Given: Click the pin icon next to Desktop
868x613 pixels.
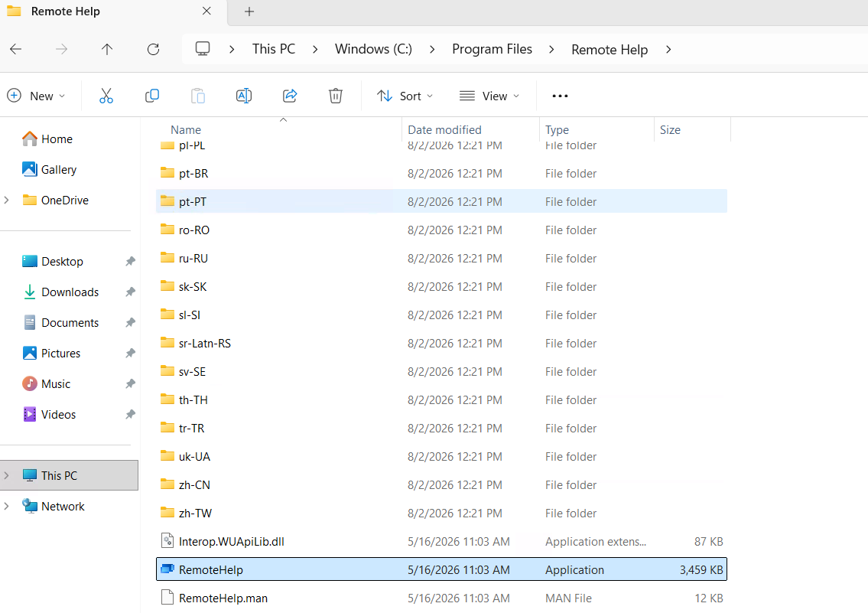Looking at the screenshot, I should click(x=130, y=262).
